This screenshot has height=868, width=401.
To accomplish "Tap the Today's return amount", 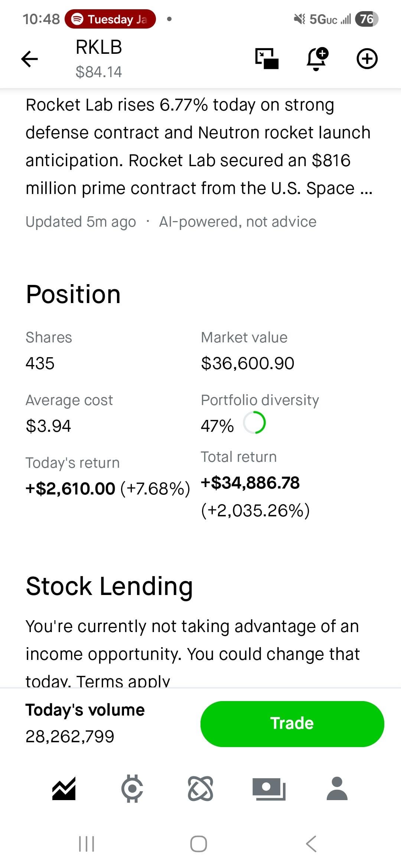I will click(71, 489).
